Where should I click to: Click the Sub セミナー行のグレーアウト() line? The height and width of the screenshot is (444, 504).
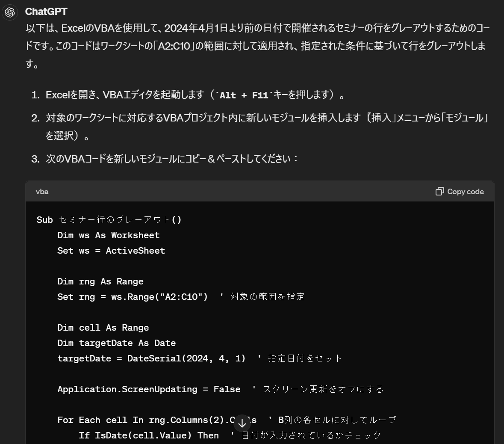[109, 220]
